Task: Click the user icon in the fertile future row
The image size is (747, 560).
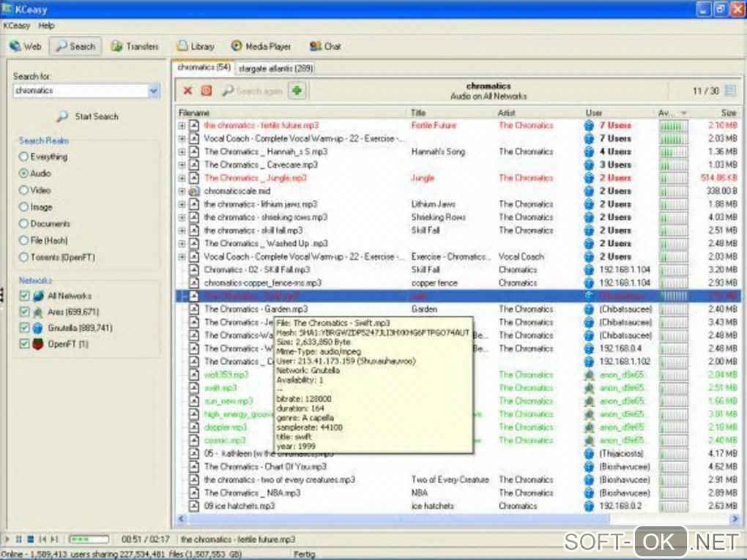Action: (589, 125)
